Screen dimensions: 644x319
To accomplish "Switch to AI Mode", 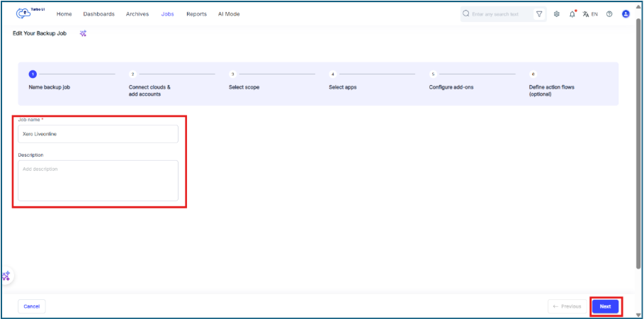I will pos(229,14).
